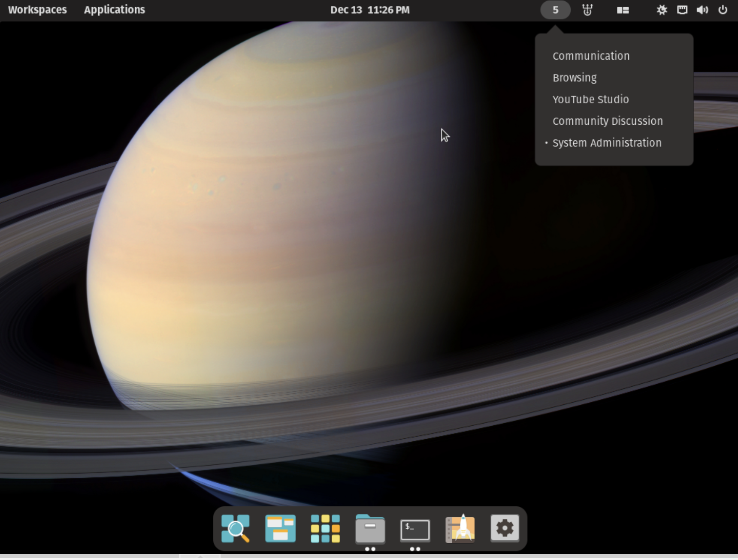Click the settings gear in the top panel
Image resolution: width=738 pixels, height=560 pixels.
coord(662,9)
